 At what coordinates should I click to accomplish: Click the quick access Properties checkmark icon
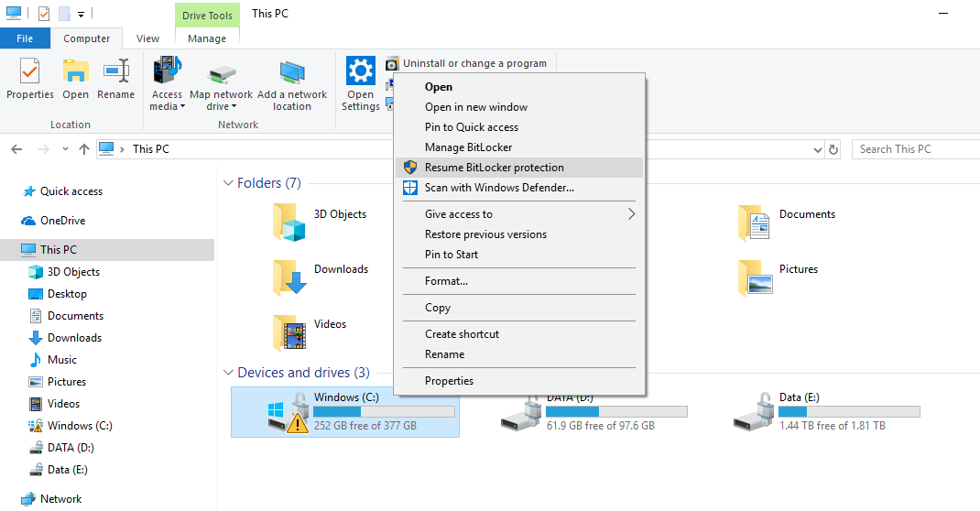point(44,14)
